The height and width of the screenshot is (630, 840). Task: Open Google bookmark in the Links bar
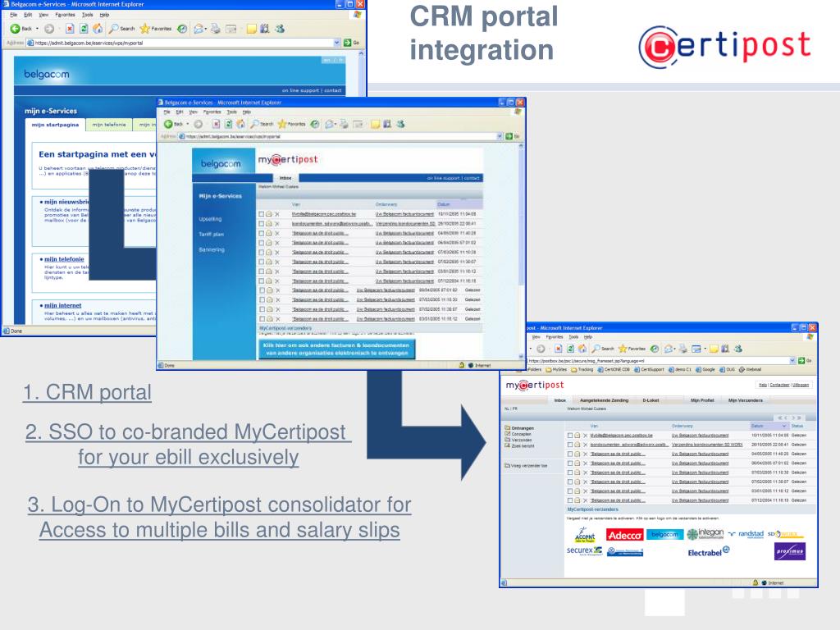tap(705, 370)
